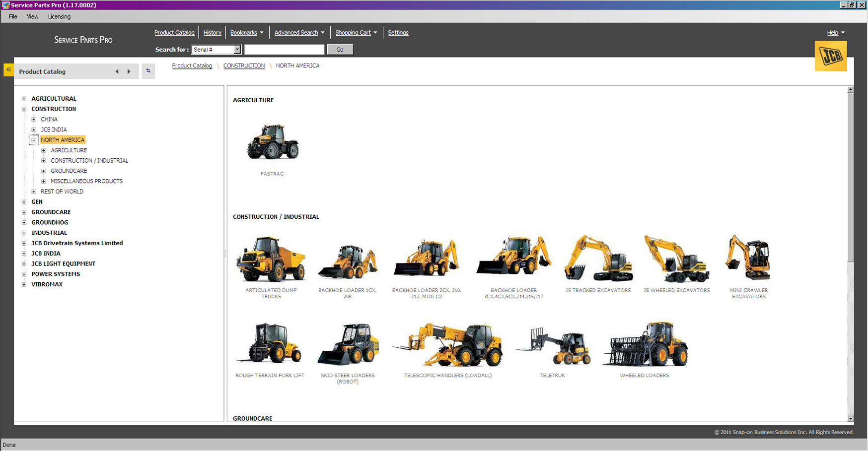Click into the search text field
The height and width of the screenshot is (451, 868).
[x=284, y=50]
